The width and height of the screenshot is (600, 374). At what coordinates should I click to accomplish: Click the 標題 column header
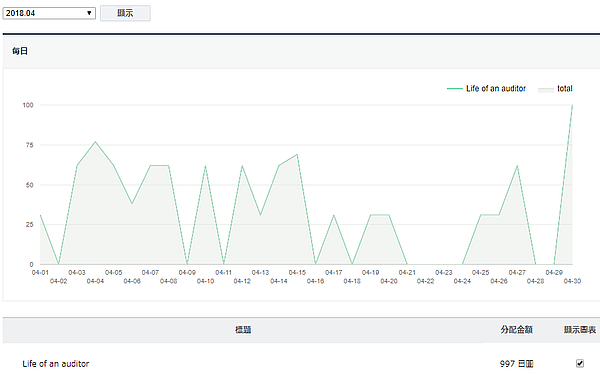click(x=243, y=330)
